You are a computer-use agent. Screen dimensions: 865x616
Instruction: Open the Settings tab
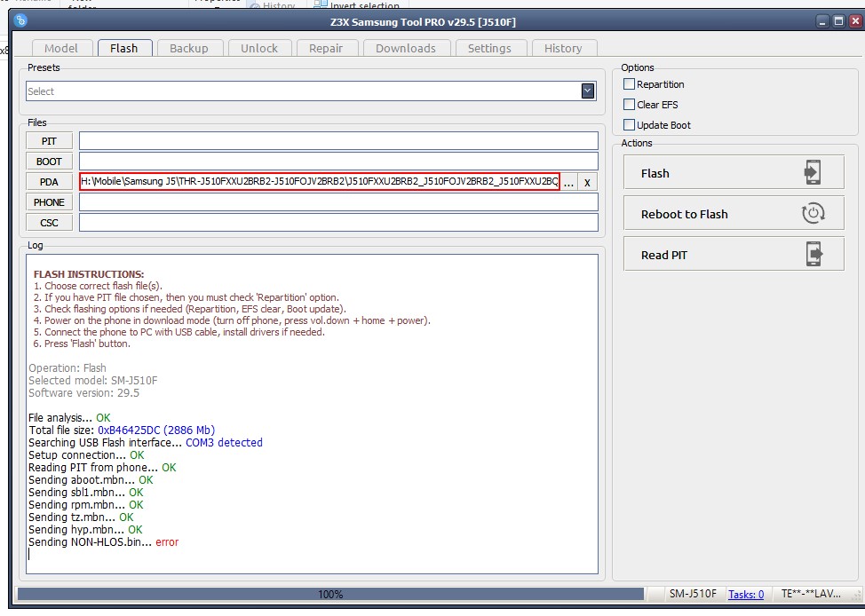point(490,48)
